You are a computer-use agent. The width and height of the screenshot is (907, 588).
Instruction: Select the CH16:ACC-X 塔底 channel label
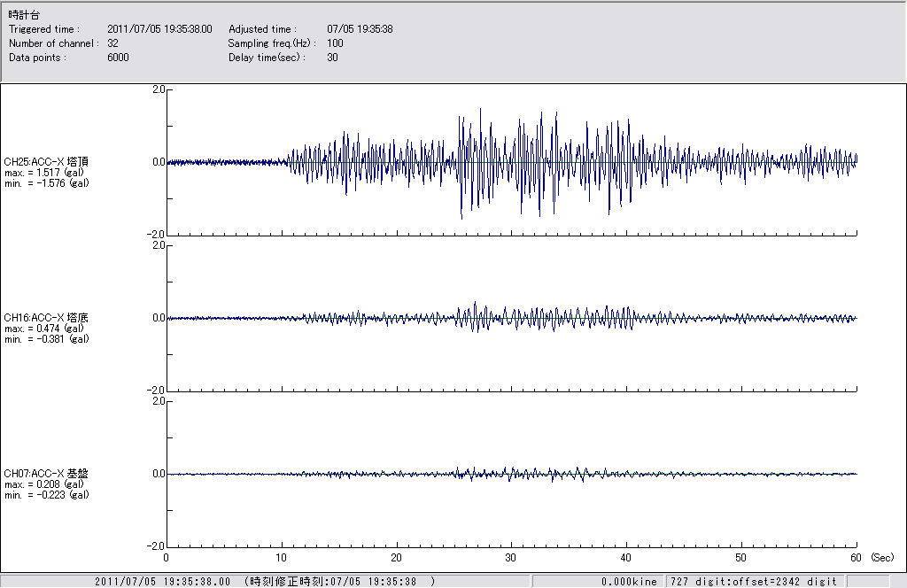coord(46,317)
